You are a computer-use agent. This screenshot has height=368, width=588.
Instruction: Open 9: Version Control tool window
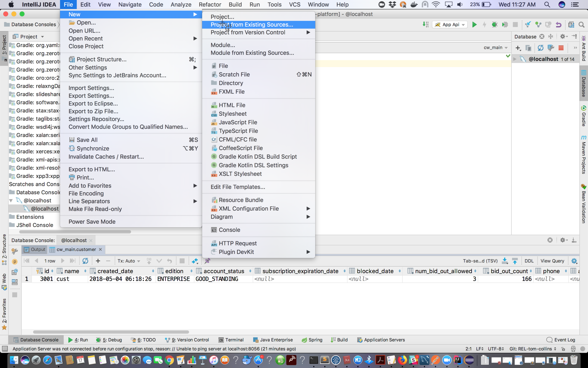[x=187, y=340]
